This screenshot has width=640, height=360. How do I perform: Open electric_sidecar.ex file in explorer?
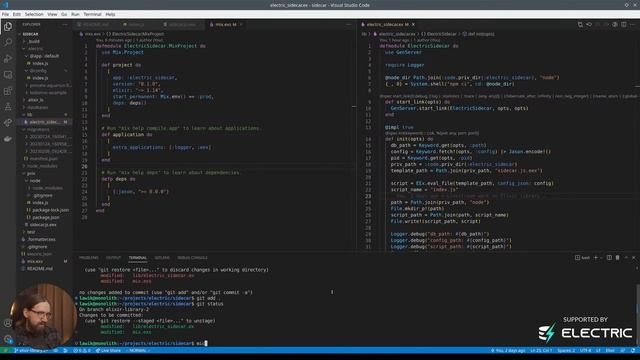click(44, 122)
